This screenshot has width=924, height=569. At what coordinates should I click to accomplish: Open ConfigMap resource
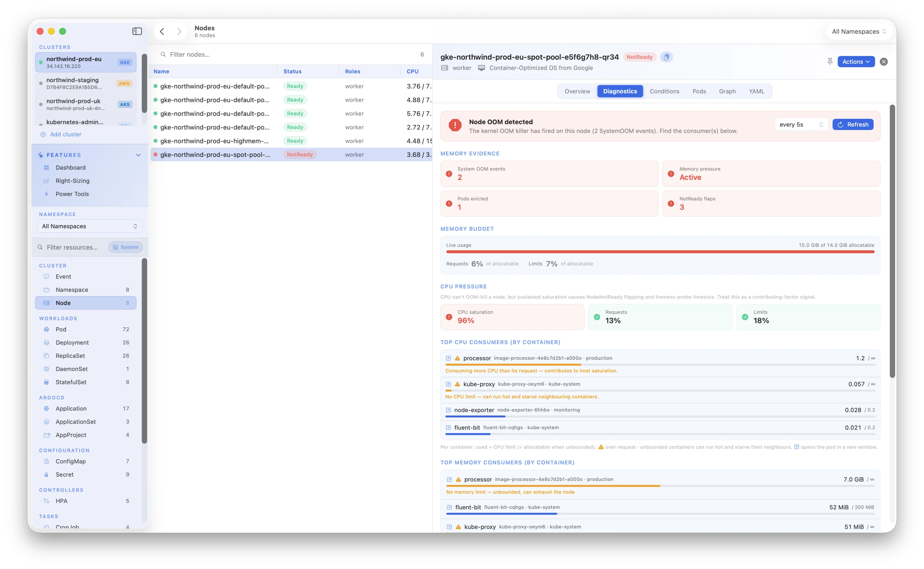click(x=86, y=461)
